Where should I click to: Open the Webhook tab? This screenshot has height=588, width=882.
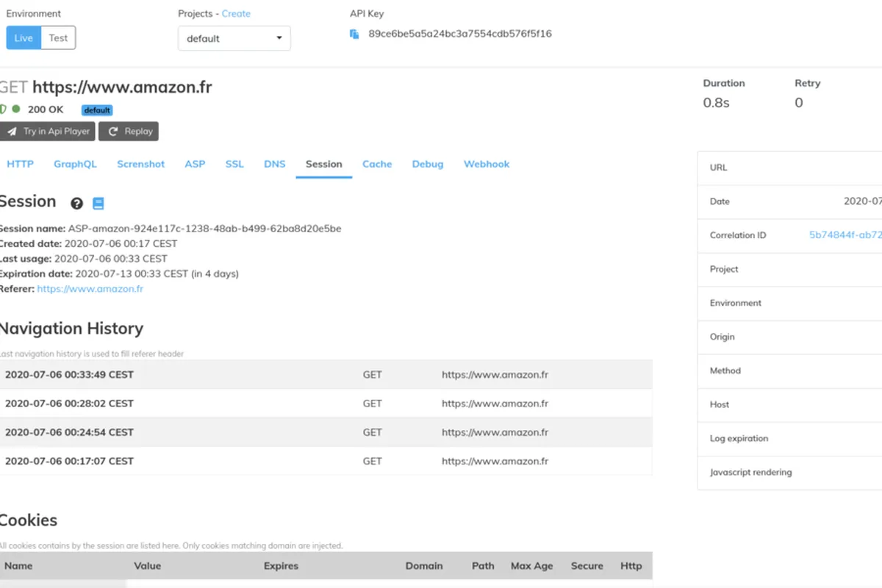[x=487, y=164]
